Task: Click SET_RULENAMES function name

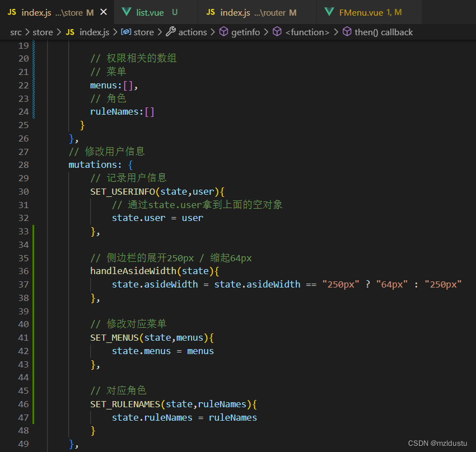Action: click(x=125, y=404)
